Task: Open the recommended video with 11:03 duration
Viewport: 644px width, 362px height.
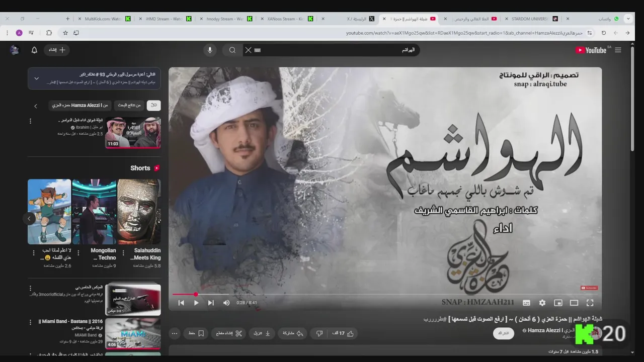Action: pos(133,133)
